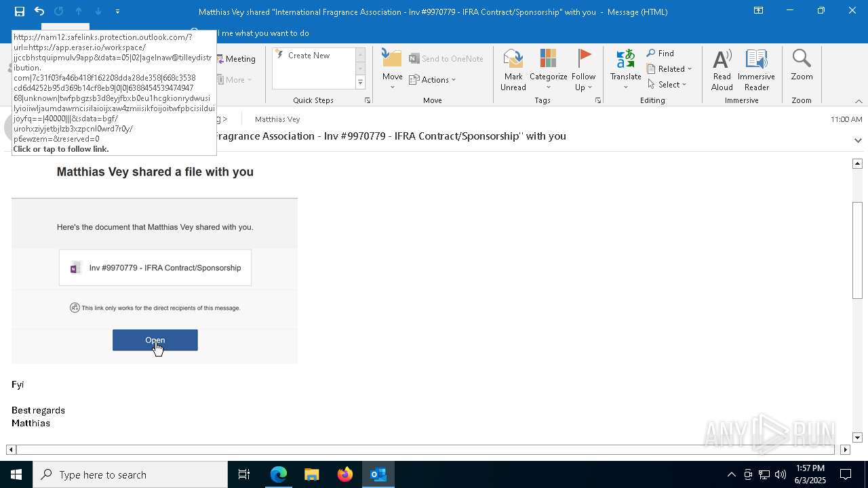Click the 11:00 AM received time
Screen dimensions: 868x488
click(846, 119)
